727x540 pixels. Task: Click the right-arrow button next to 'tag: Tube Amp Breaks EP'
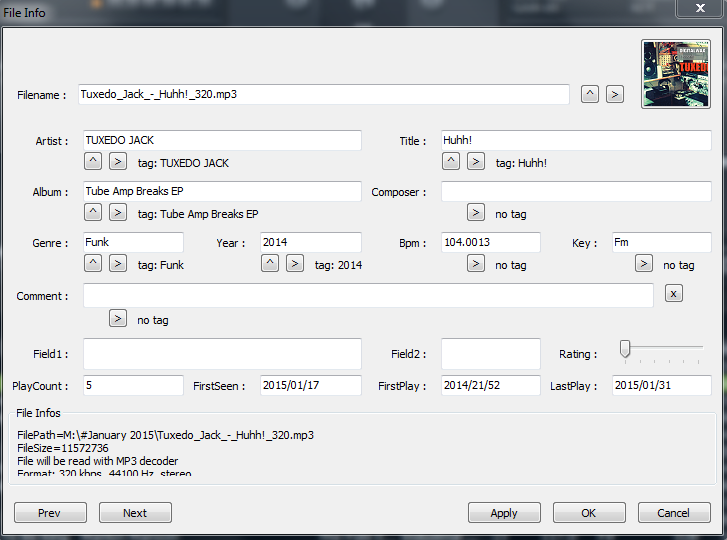tap(118, 212)
